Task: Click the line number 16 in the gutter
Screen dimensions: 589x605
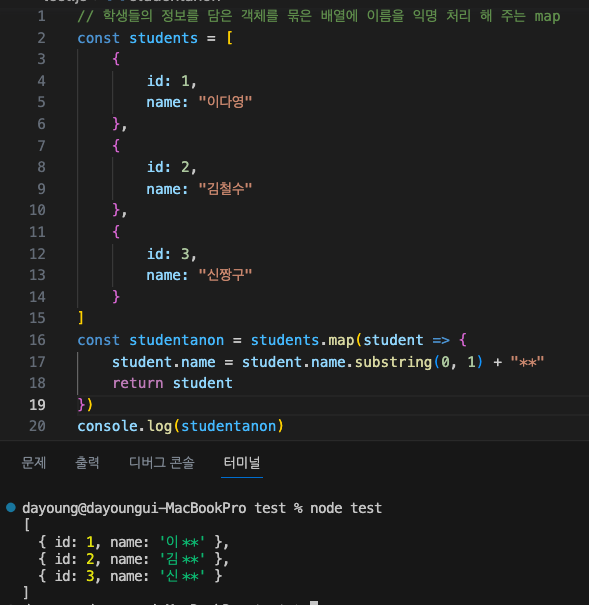Action: 37,340
